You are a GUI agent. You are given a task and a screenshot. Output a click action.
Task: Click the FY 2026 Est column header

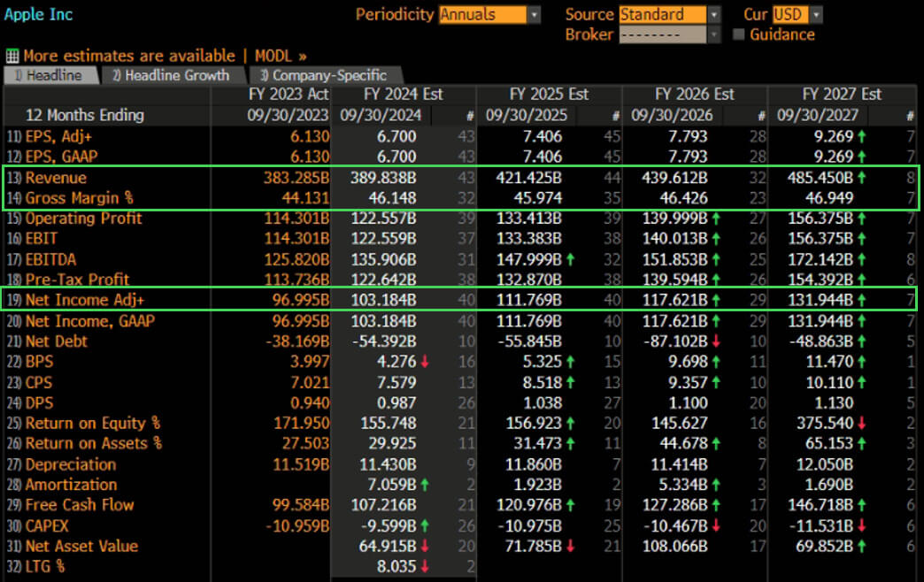[694, 95]
